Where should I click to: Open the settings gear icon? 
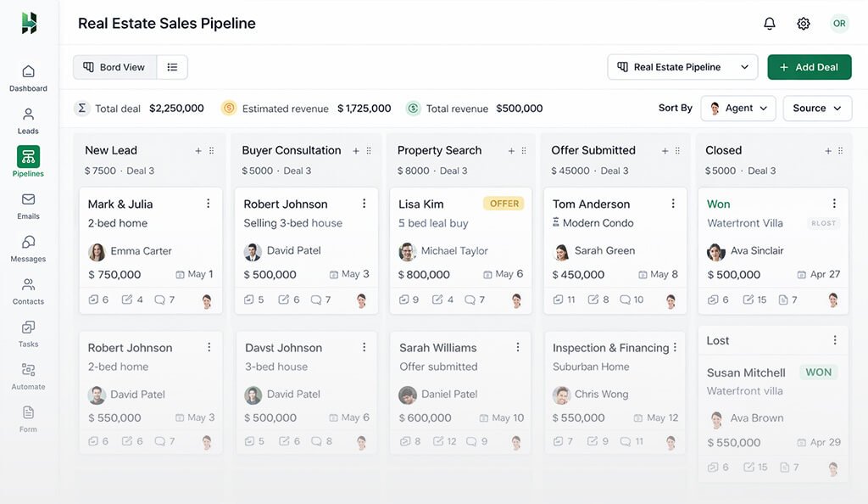coord(803,23)
